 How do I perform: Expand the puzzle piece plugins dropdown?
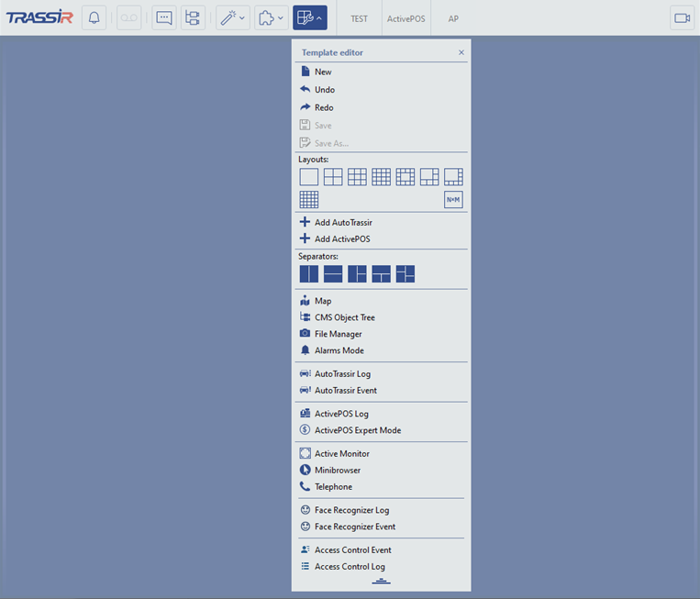click(271, 18)
